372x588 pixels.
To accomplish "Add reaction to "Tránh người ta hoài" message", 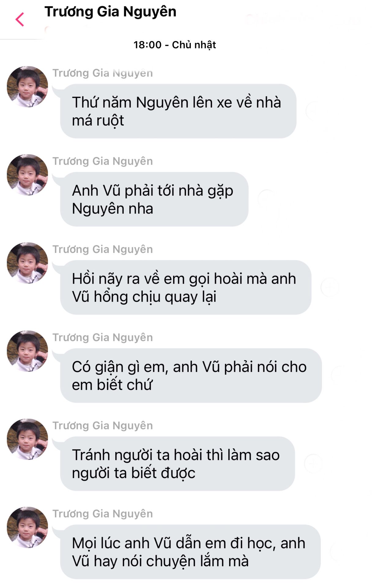I will tap(313, 463).
